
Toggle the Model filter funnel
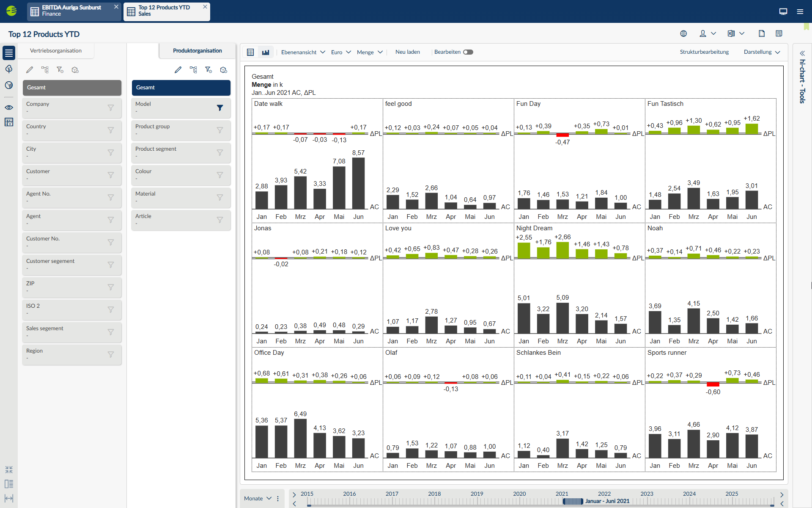pos(220,108)
